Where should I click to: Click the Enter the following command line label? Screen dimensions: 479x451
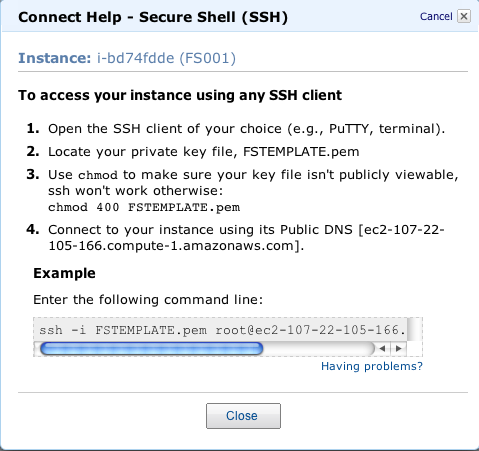pos(148,299)
